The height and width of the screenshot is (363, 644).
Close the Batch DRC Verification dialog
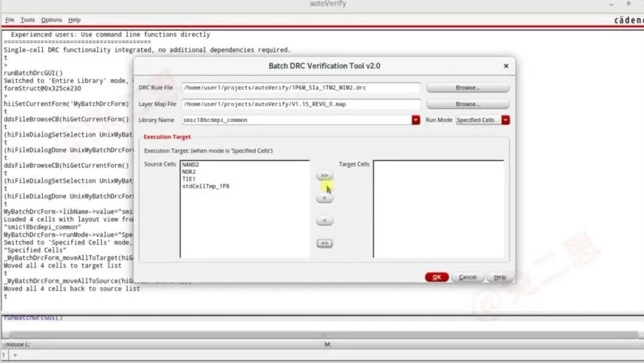(x=506, y=66)
